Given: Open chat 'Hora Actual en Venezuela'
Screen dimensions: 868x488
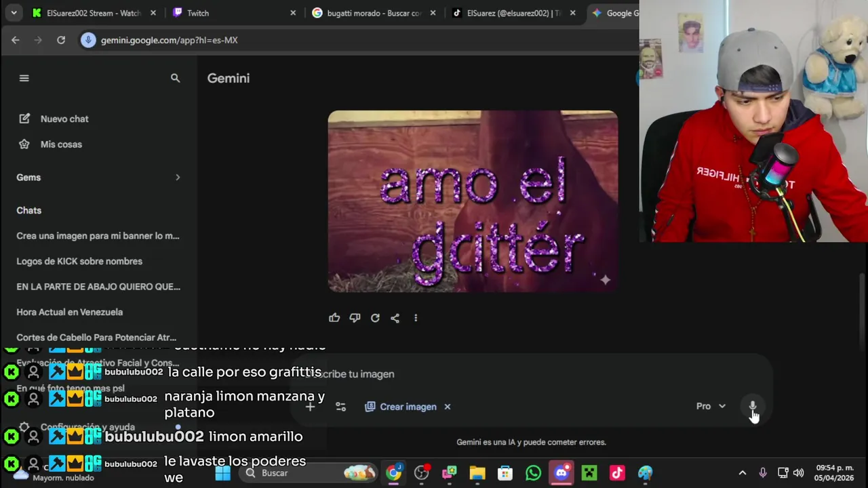Looking at the screenshot, I should click(70, 312).
